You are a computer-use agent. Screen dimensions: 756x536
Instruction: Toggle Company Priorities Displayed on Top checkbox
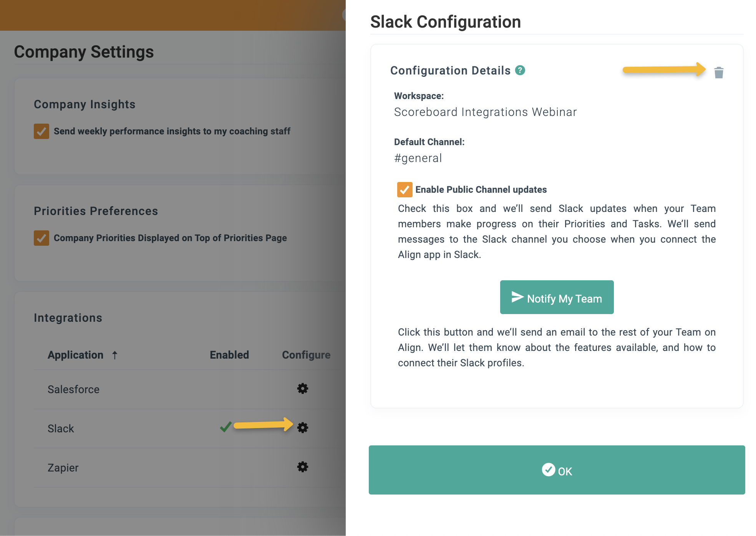pos(41,238)
